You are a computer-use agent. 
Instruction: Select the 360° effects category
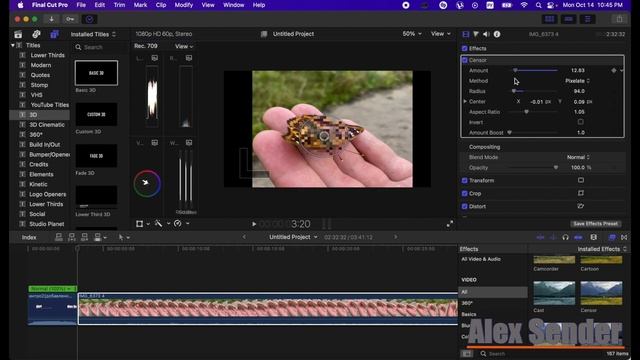[x=467, y=303]
